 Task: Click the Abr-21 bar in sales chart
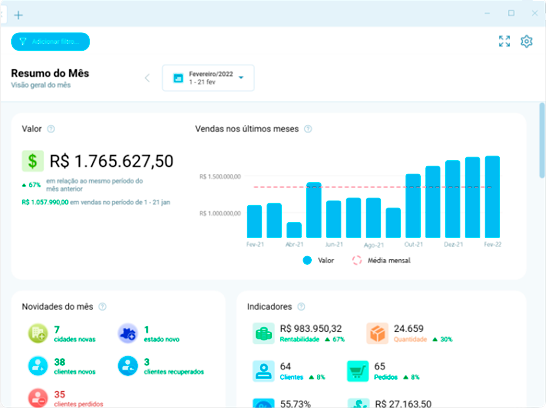(x=294, y=230)
